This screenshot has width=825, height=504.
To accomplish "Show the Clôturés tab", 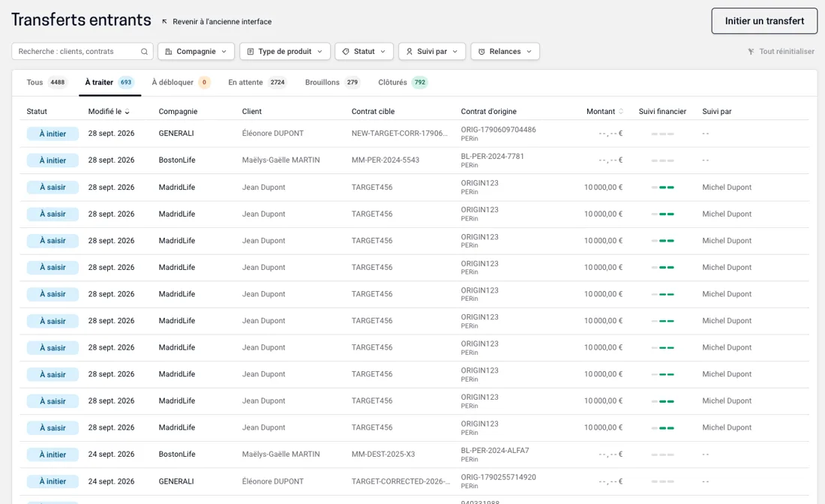I will coord(403,82).
